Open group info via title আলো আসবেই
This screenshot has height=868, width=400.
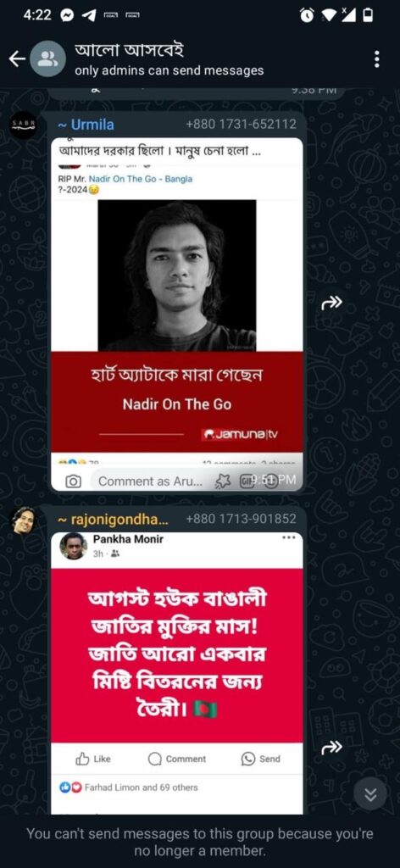[129, 50]
